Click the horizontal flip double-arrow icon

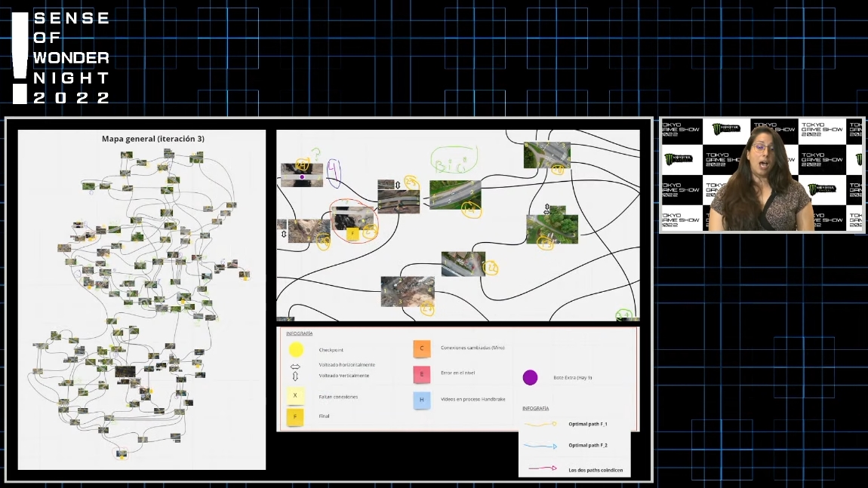[295, 365]
